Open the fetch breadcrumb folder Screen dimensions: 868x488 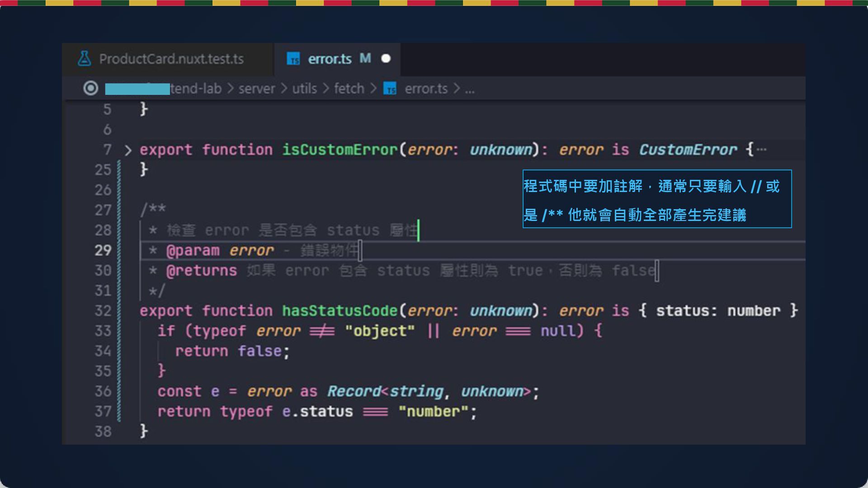click(x=349, y=89)
